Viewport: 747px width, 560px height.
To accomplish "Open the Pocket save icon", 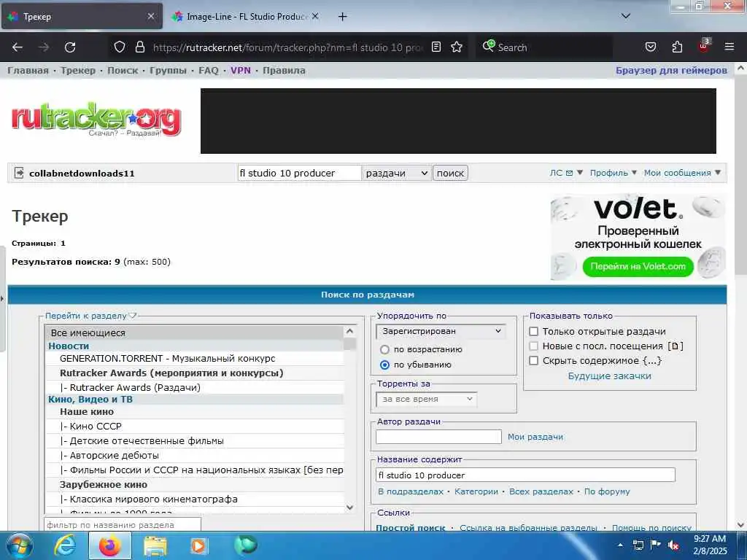I will coord(650,47).
